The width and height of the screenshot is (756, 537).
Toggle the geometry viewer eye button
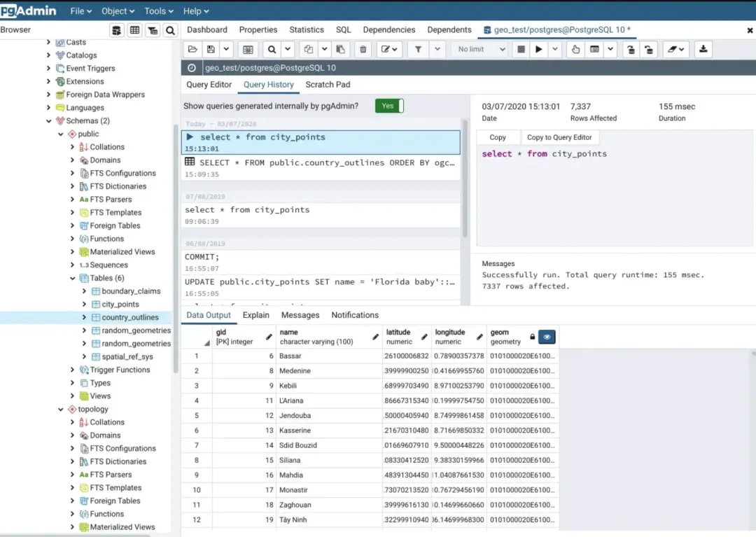coord(547,337)
